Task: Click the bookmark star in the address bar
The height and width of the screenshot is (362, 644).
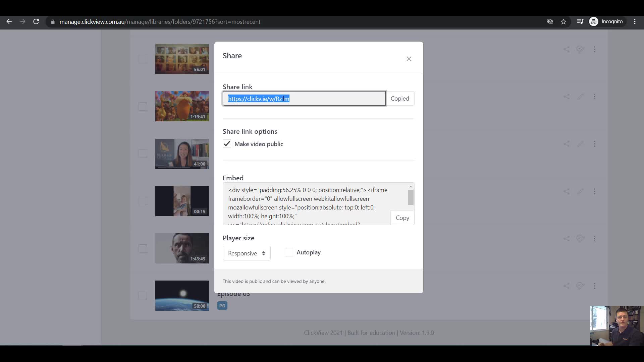Action: [563, 21]
